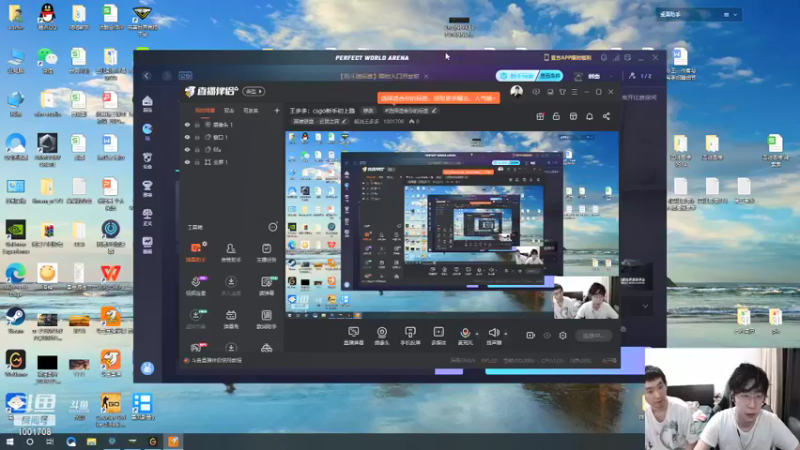The image size is (800, 450).
Task: Open the companion hamburger menu icon
Action: coord(574,92)
